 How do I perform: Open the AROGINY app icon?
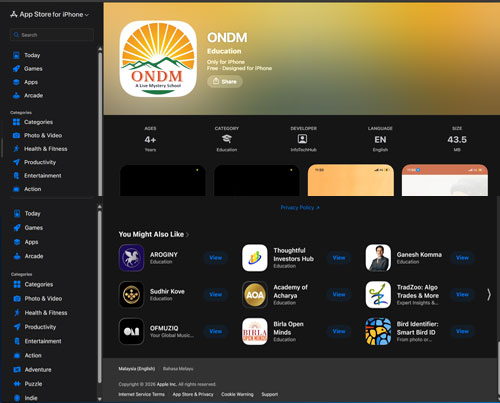131,258
